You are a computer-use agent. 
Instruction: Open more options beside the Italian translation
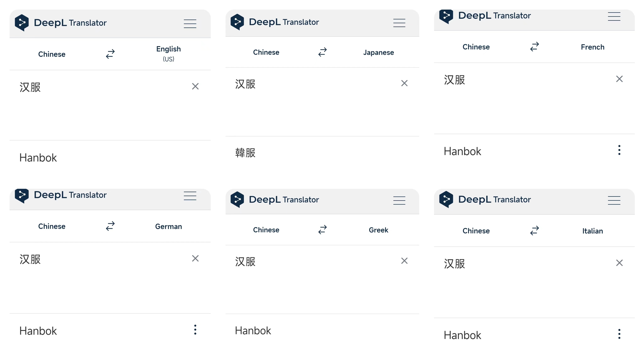click(619, 334)
